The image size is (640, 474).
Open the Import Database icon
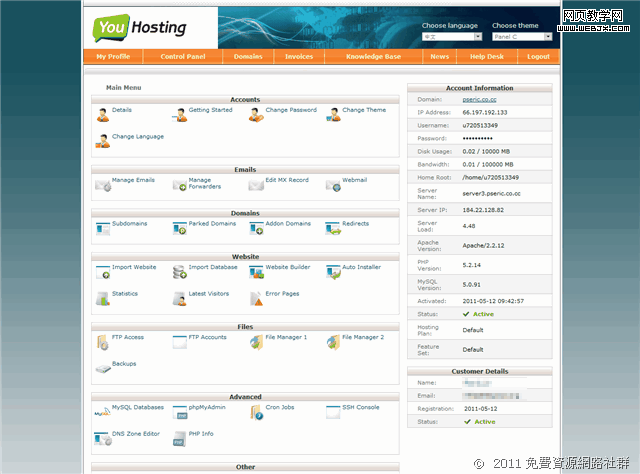(180, 272)
